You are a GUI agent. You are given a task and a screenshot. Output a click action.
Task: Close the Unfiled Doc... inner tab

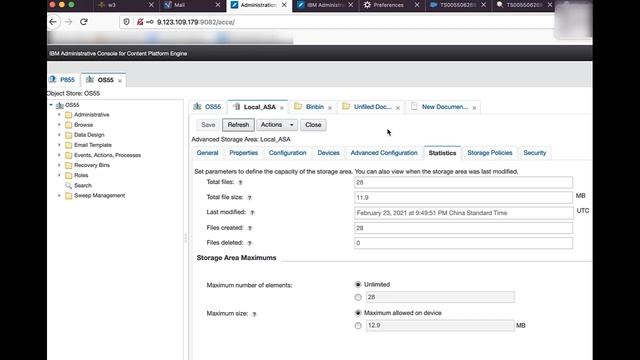pos(398,108)
